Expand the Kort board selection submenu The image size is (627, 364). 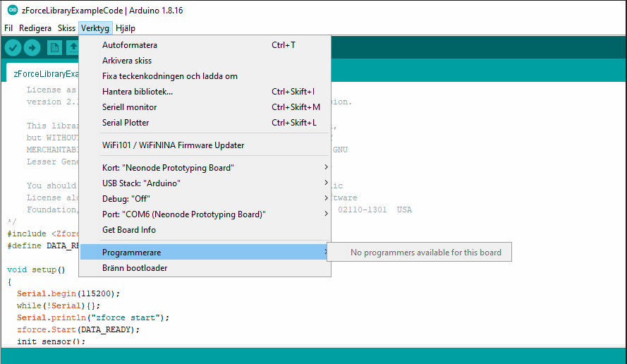[x=168, y=168]
